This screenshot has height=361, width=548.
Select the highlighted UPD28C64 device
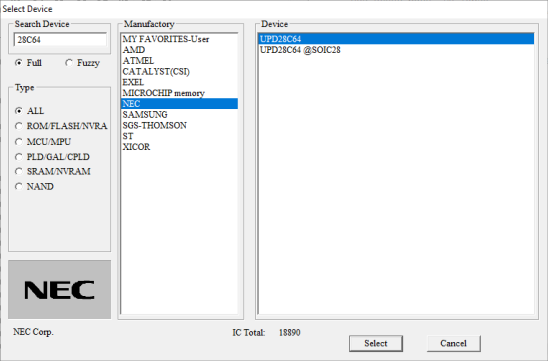click(396, 39)
